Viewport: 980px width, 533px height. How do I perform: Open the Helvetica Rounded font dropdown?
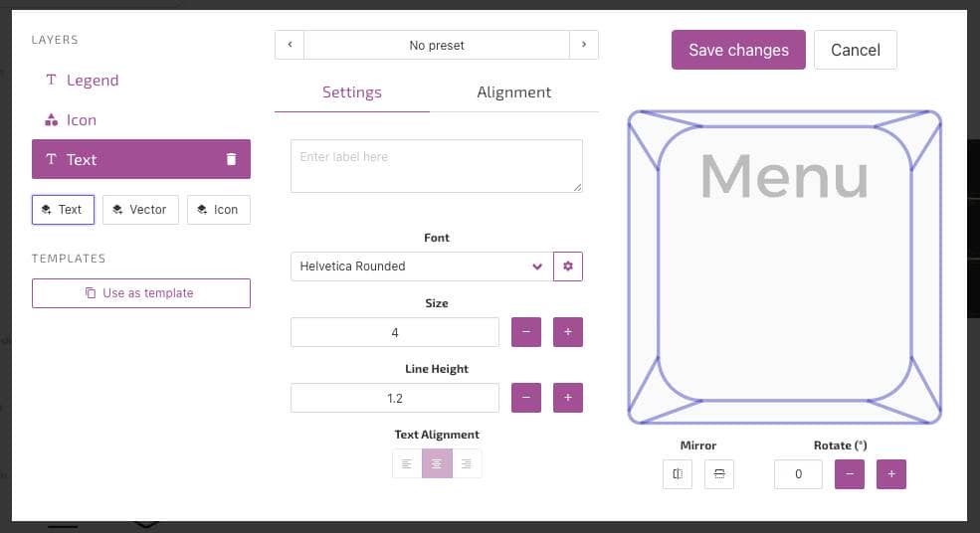[x=421, y=266]
